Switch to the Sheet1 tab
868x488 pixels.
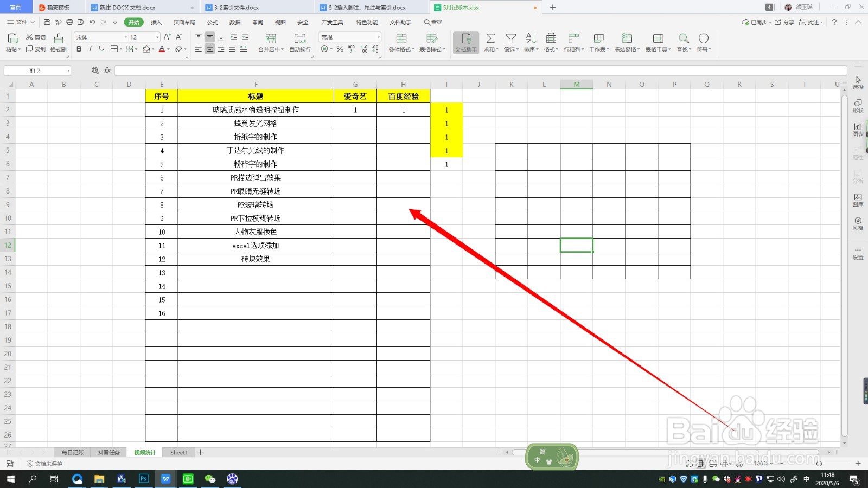[x=179, y=452]
